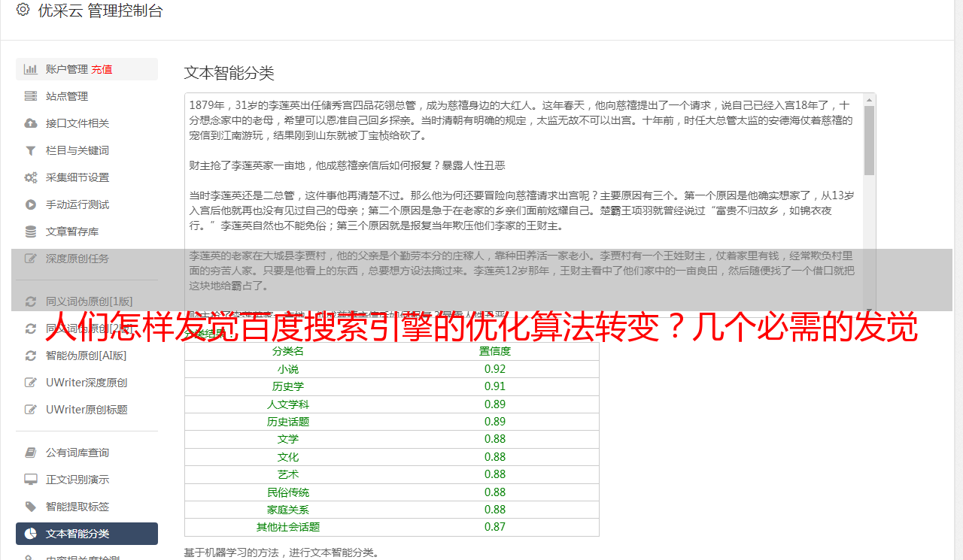Select 同义词伪原创[1版] in the sidebar
The image size is (963, 560).
pos(87,301)
